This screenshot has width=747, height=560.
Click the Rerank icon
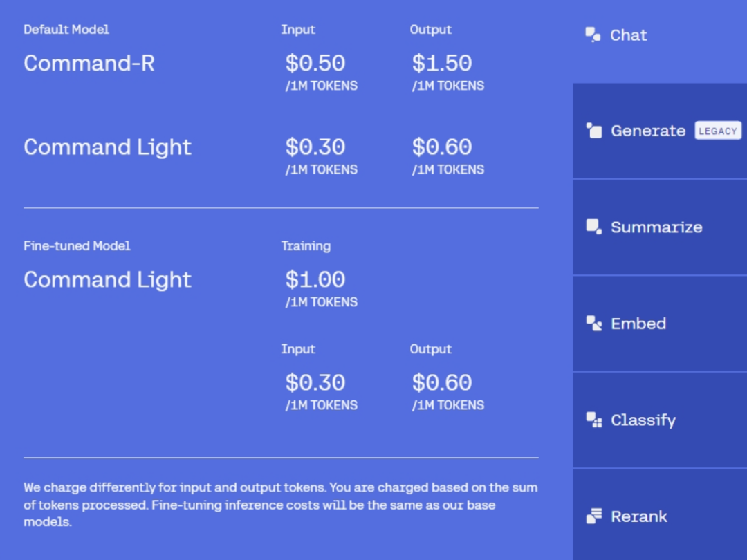593,516
